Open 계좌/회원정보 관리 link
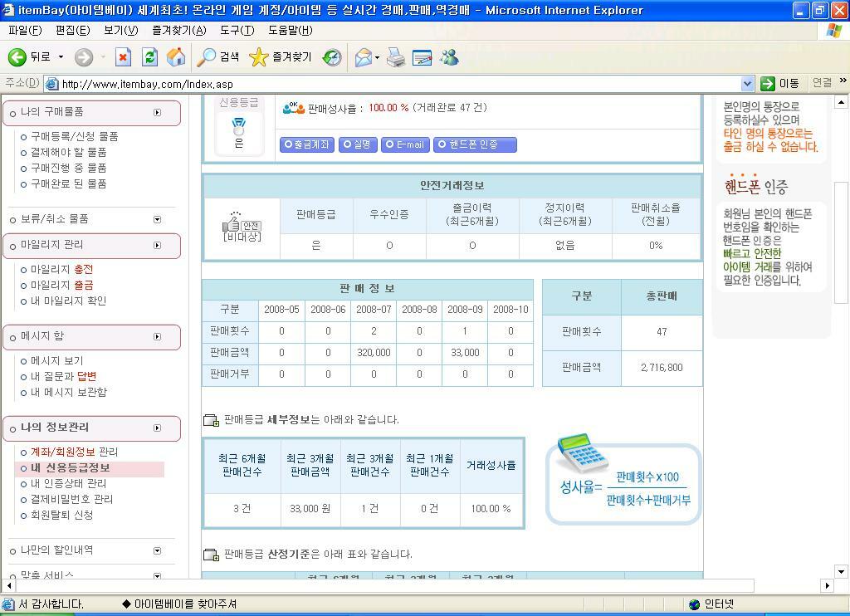 (74, 452)
